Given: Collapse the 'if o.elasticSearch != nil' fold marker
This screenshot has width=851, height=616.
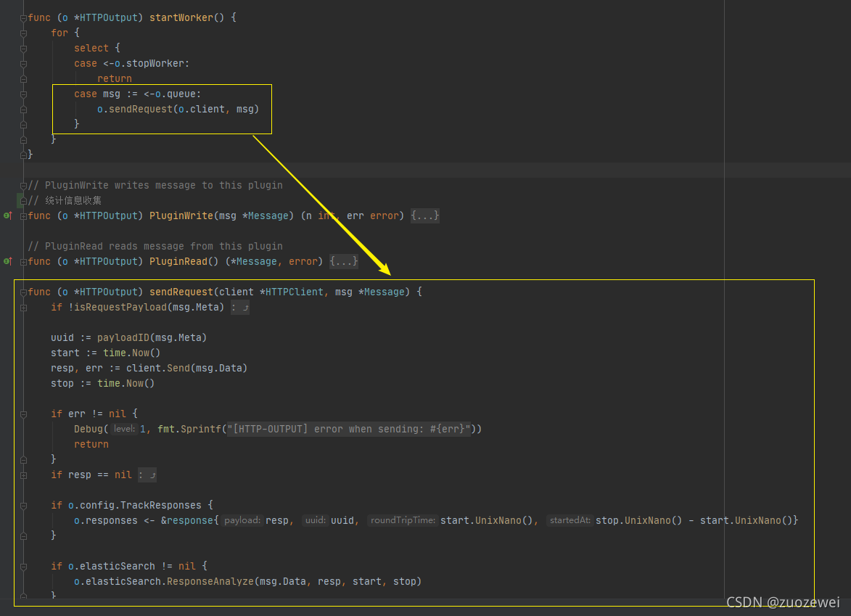Looking at the screenshot, I should [x=23, y=566].
